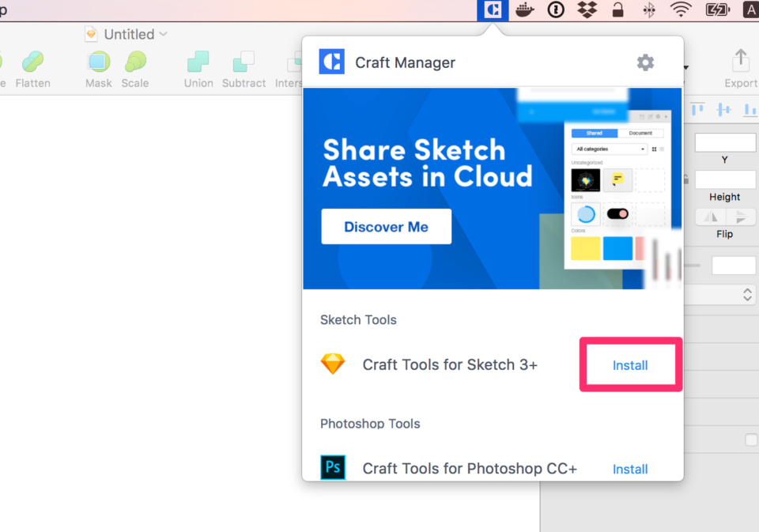
Task: Install Craft Tools for Sketch 3+
Action: coord(629,364)
